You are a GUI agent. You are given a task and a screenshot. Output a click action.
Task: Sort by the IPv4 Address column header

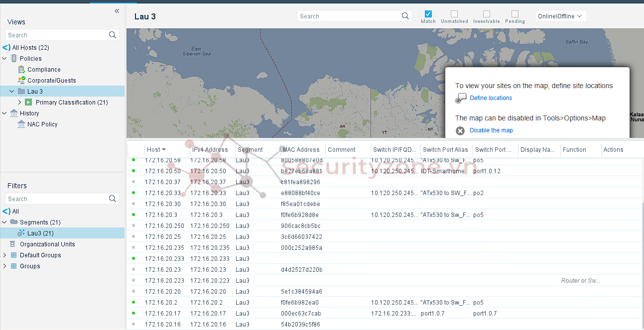[210, 150]
